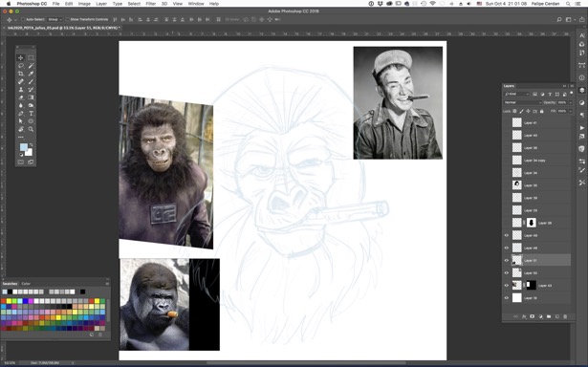The width and height of the screenshot is (588, 367).
Task: Open the Opacity slider dropdown arrow
Action: click(x=571, y=102)
